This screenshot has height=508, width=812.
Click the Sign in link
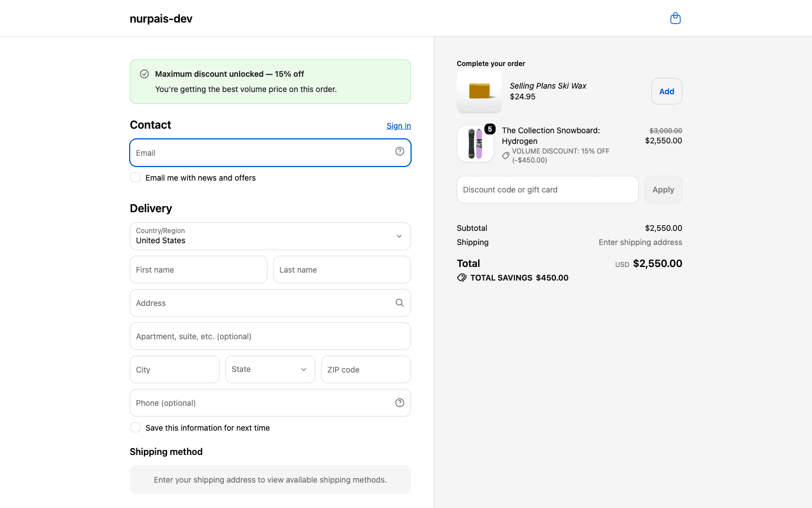coord(399,126)
